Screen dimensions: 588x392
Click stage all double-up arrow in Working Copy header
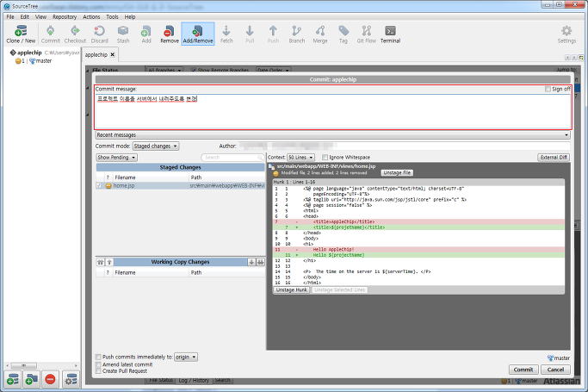(x=101, y=262)
